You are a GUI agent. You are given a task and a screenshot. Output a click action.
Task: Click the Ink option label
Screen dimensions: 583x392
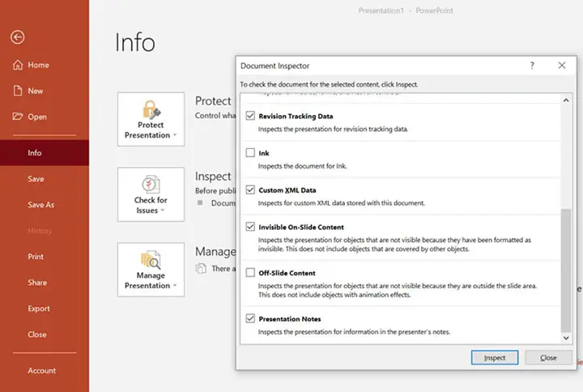pos(264,153)
